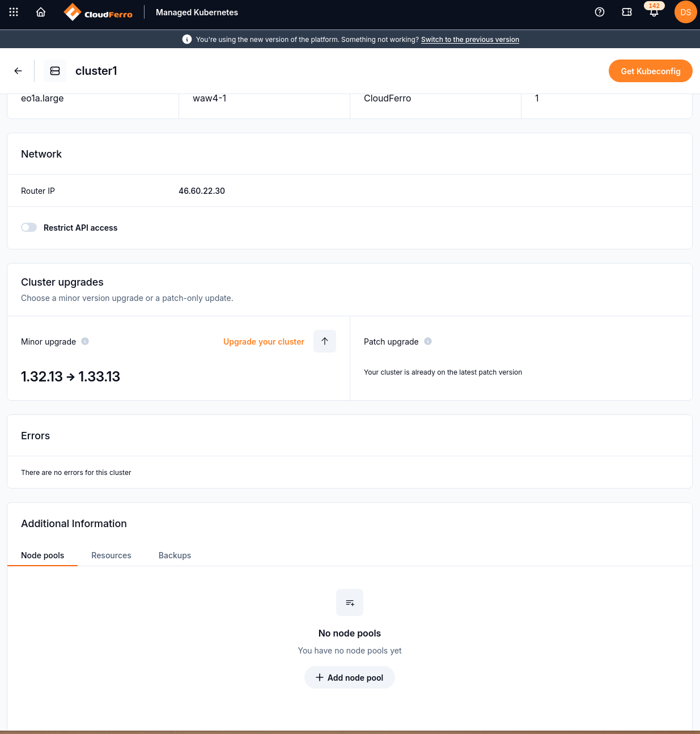Click the Minor upgrade info icon
Viewport: 700px width, 734px height.
coord(85,341)
